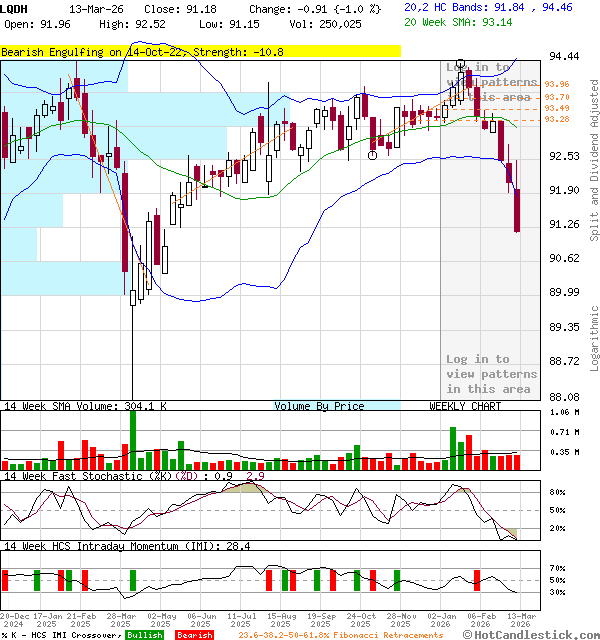Click the red Bearish legend swatch
Image resolution: width=600 pixels, height=640 pixels.
pyautogui.click(x=195, y=635)
